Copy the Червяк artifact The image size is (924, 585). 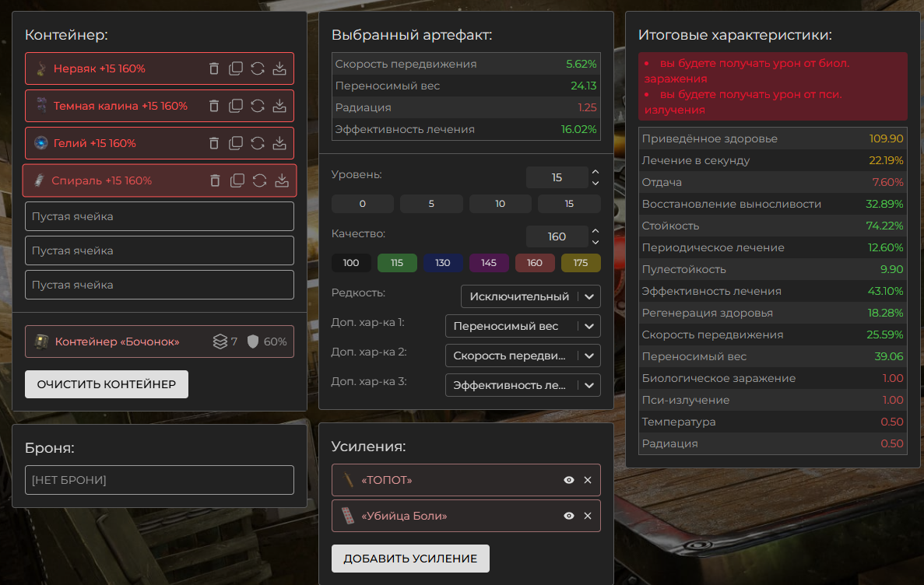pos(236,68)
